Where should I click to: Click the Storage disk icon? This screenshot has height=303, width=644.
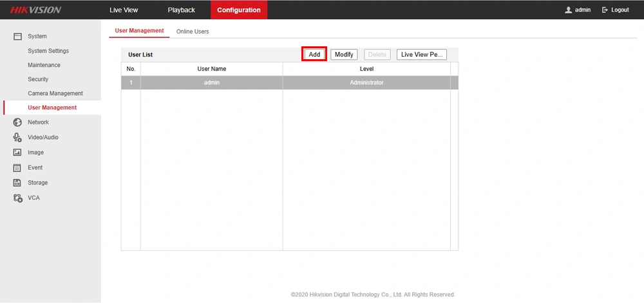[18, 183]
